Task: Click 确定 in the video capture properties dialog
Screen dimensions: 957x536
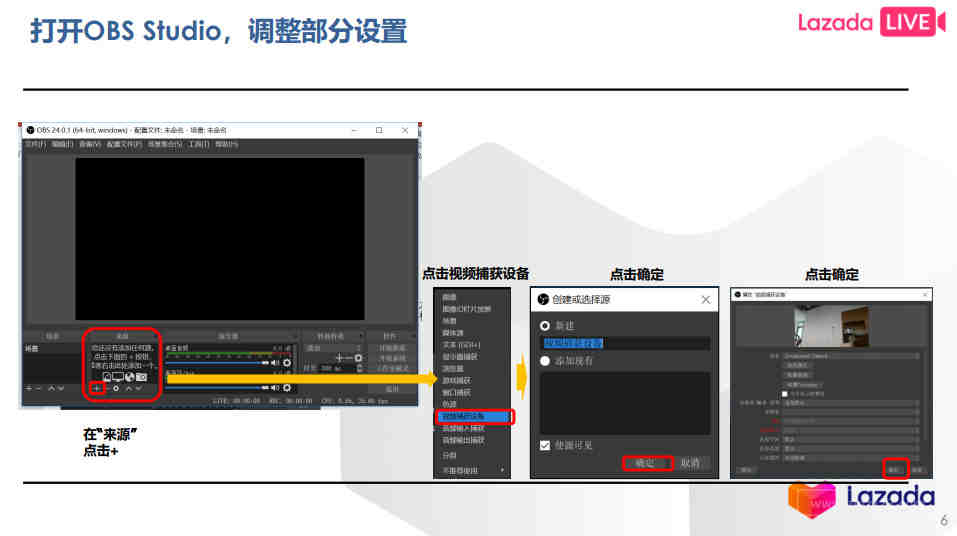Action: pyautogui.click(x=894, y=469)
